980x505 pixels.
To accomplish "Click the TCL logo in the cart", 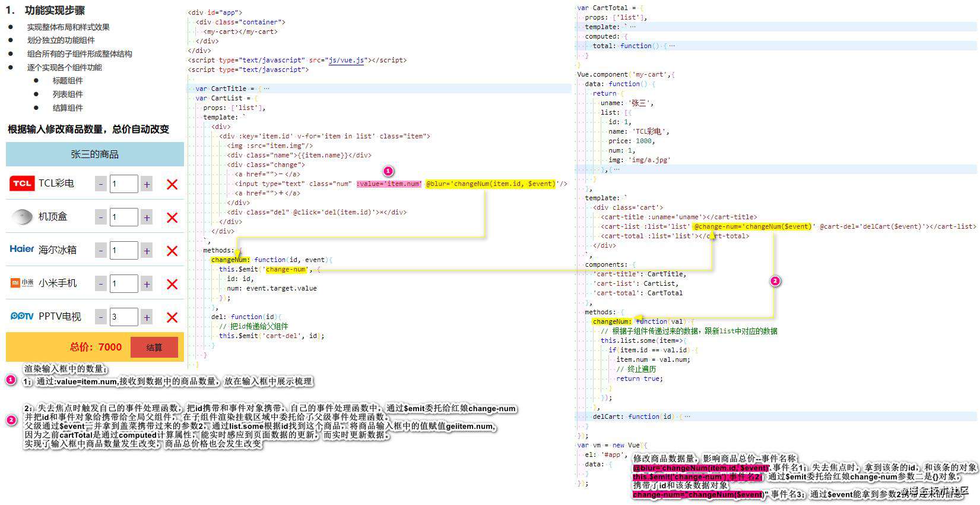I will click(22, 184).
